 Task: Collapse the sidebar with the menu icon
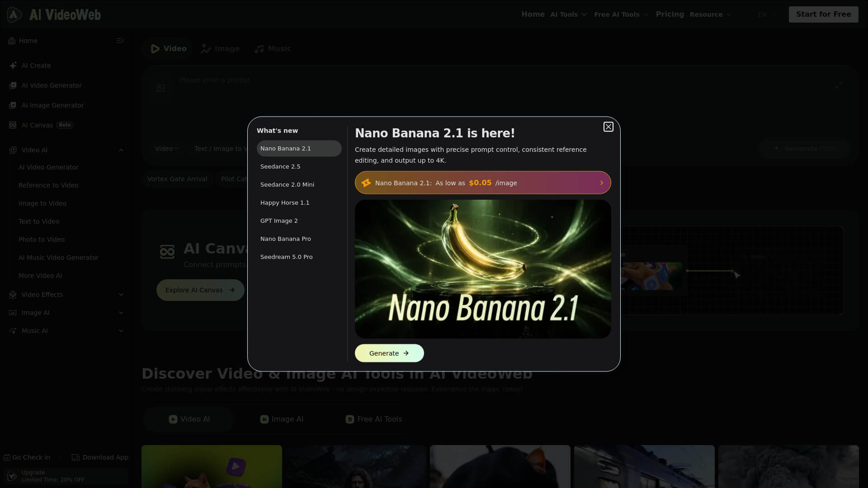[x=120, y=41]
